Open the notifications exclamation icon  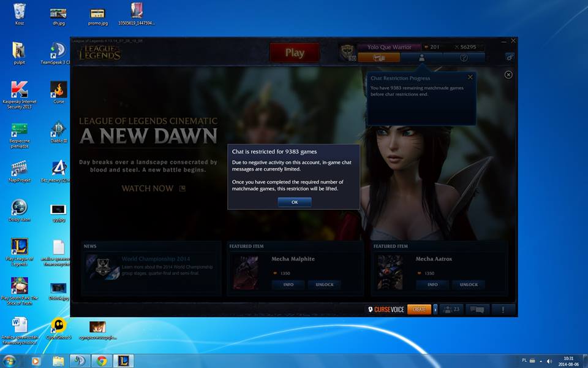[x=503, y=309]
